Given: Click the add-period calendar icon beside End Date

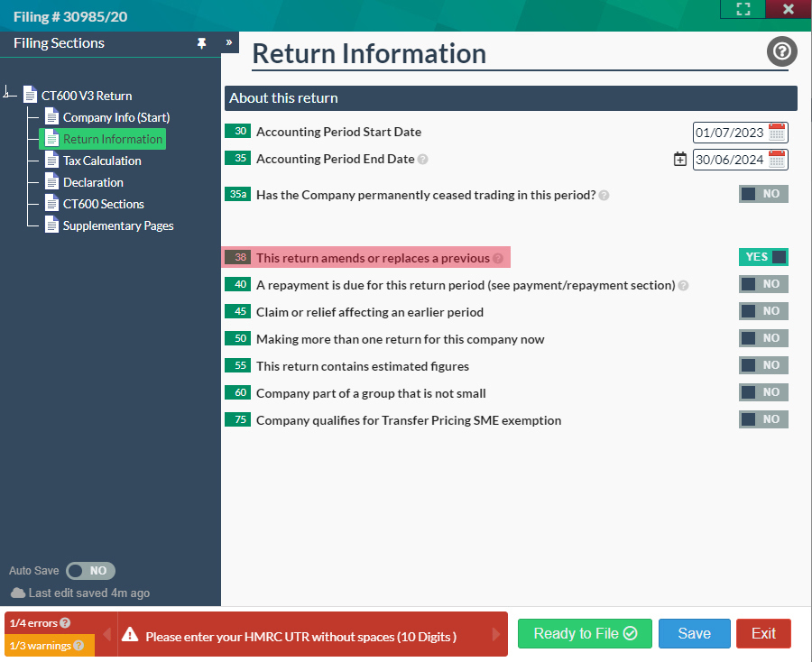Looking at the screenshot, I should (680, 159).
